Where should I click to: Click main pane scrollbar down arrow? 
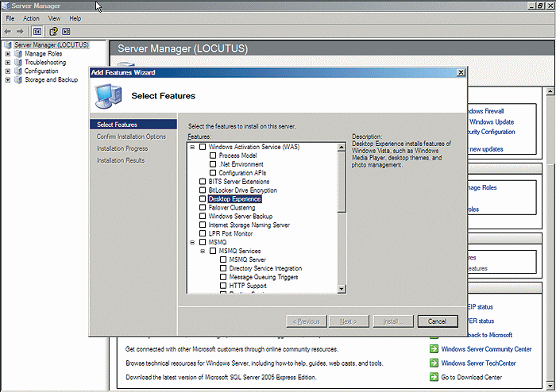click(550, 386)
